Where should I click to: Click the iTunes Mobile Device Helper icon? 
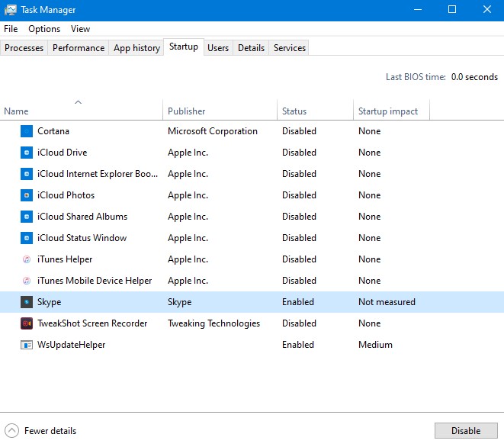(27, 281)
